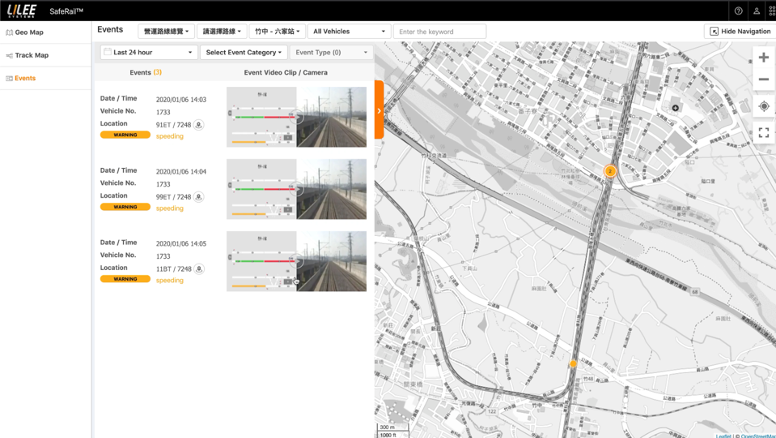Click date 2020/01/06 14:04
The image size is (776, 438).
(x=181, y=172)
